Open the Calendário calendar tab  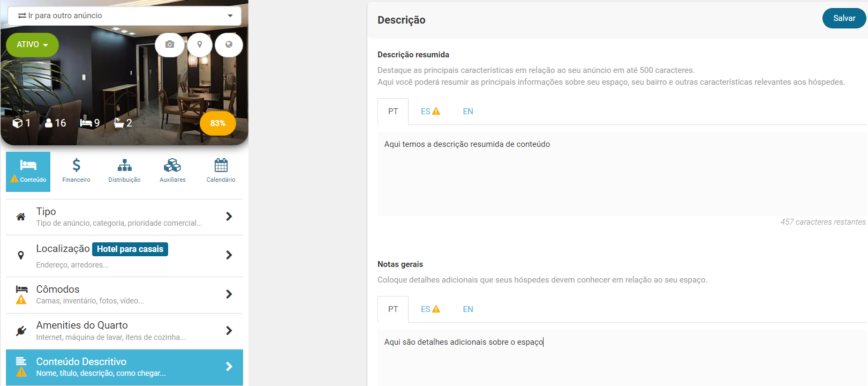tap(221, 172)
